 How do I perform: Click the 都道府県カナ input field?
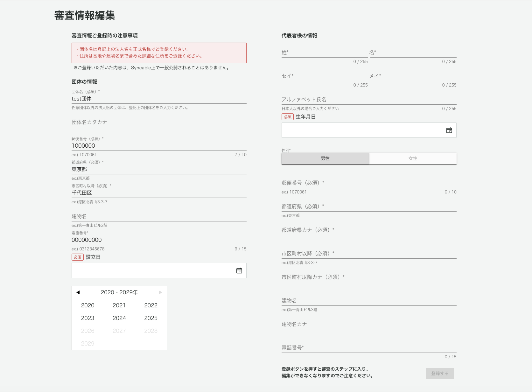pyautogui.click(x=369, y=230)
